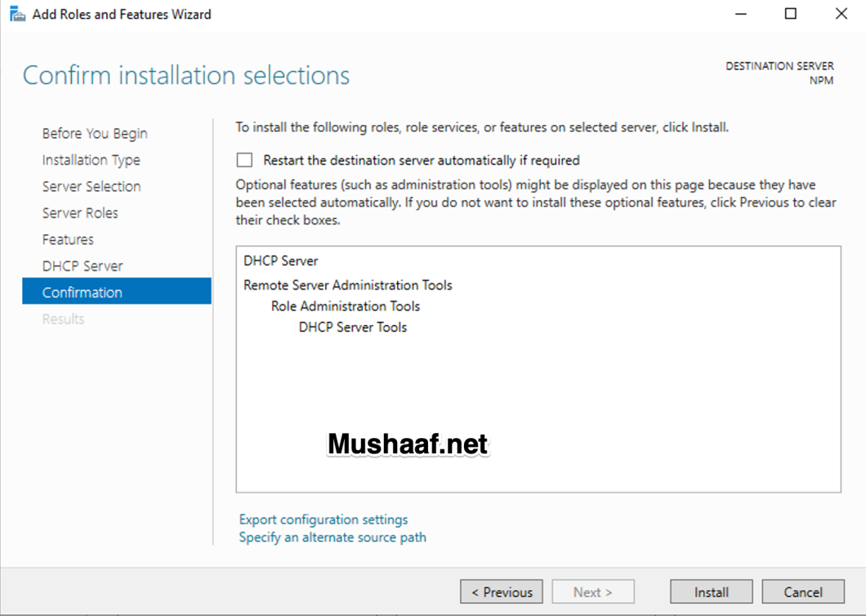The width and height of the screenshot is (866, 616).
Task: Minimize the wizard window
Action: pos(739,13)
